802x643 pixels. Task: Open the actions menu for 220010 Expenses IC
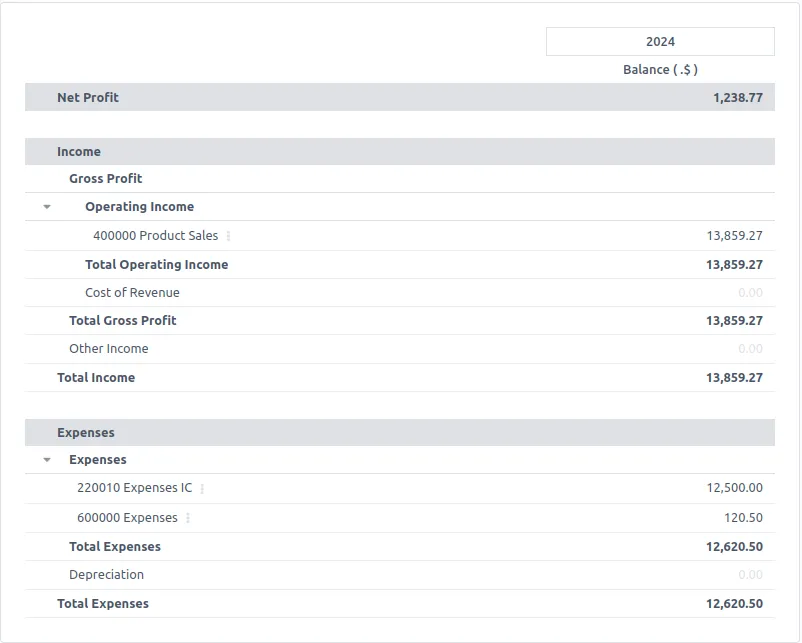pyautogui.click(x=203, y=488)
